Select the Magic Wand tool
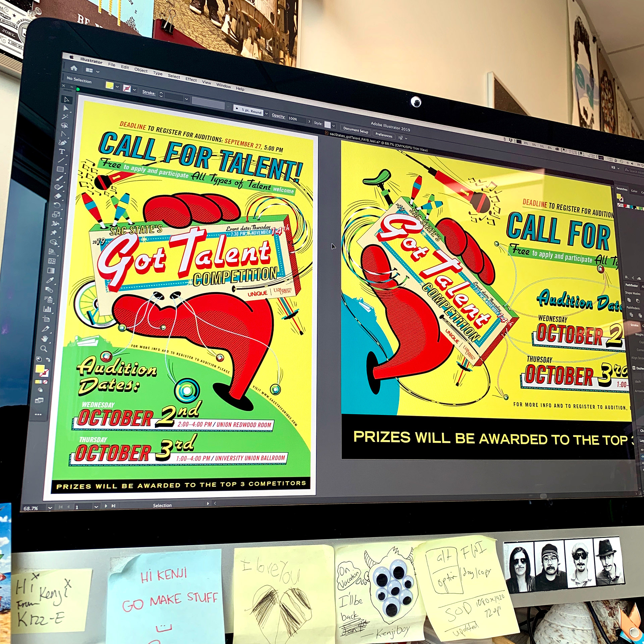Viewport: 644px width, 644px height. [65, 116]
